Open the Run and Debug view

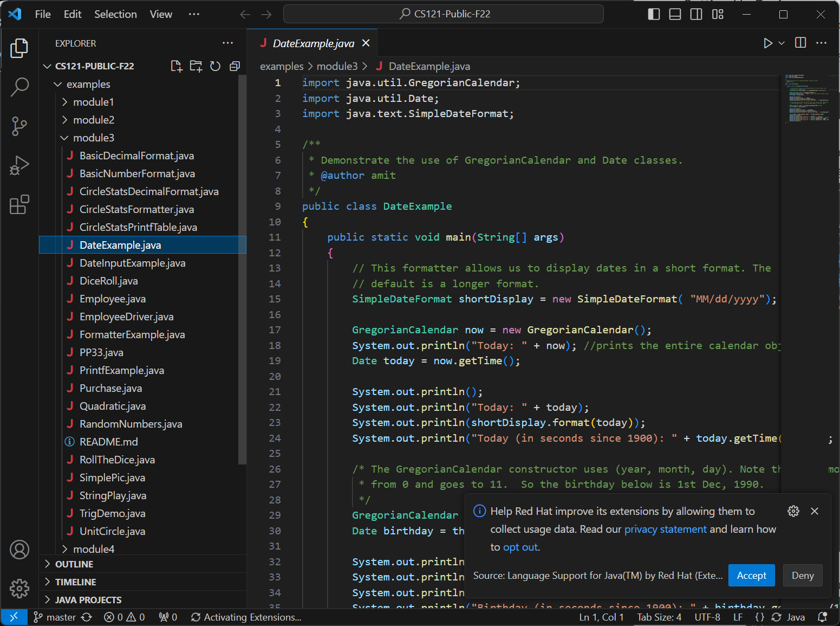pos(19,166)
